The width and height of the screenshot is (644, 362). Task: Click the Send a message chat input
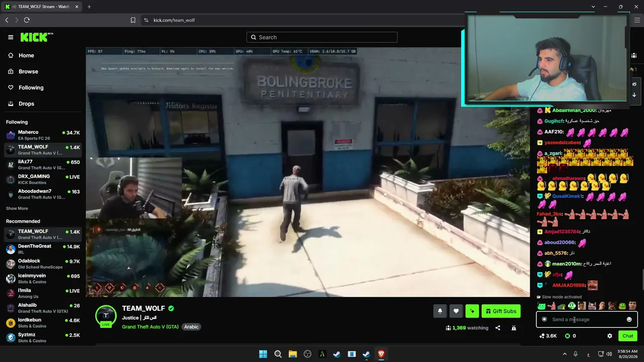point(587,319)
